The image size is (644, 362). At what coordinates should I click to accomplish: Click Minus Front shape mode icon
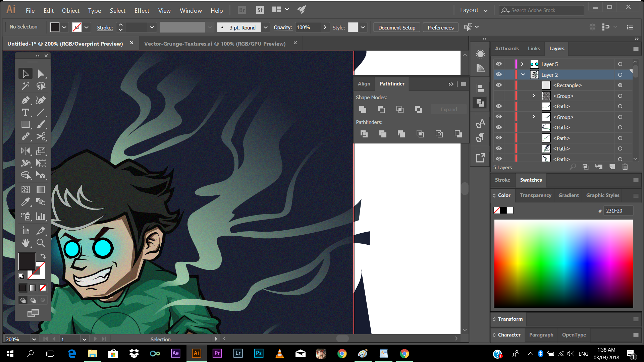(x=381, y=109)
